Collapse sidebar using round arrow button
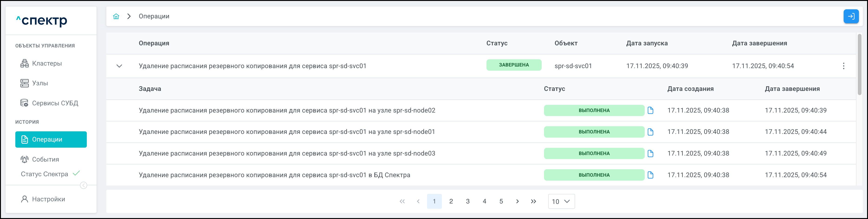Screen dimensions: 868x219 pos(84,185)
